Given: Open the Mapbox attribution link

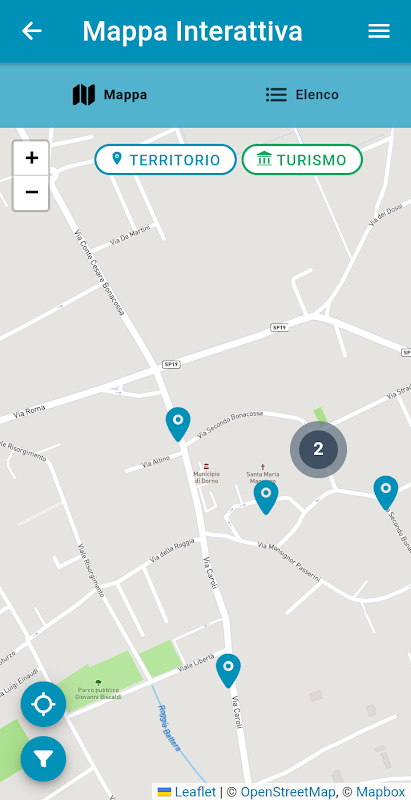Looking at the screenshot, I should [380, 792].
